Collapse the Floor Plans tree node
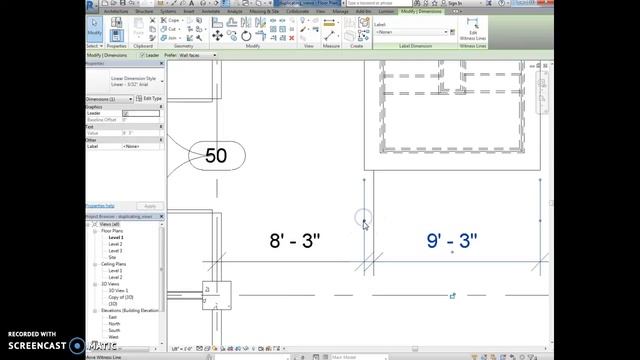 click(95, 231)
